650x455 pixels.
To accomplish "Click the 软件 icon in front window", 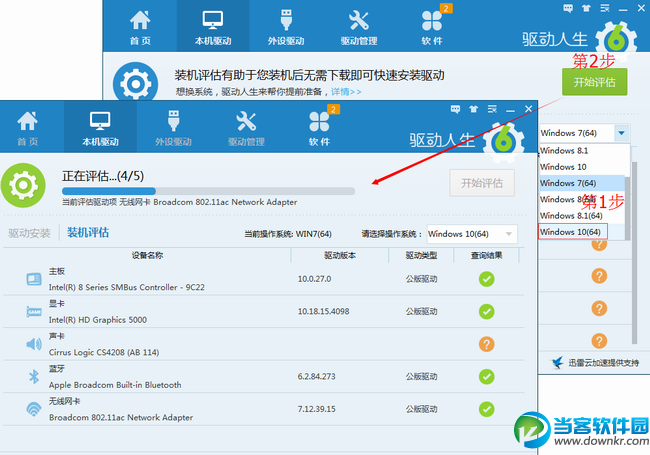I will 319,128.
